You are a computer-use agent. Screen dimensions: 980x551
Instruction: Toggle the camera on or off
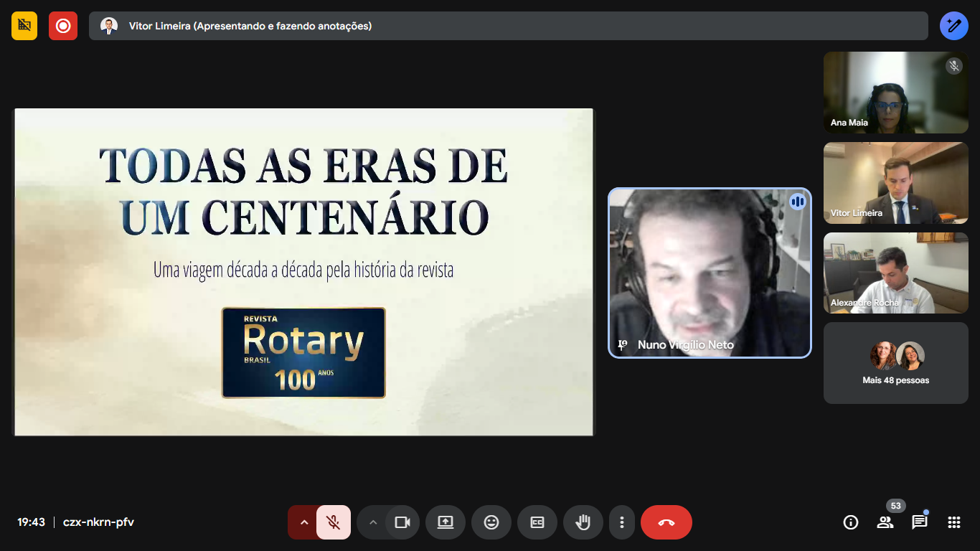click(402, 522)
